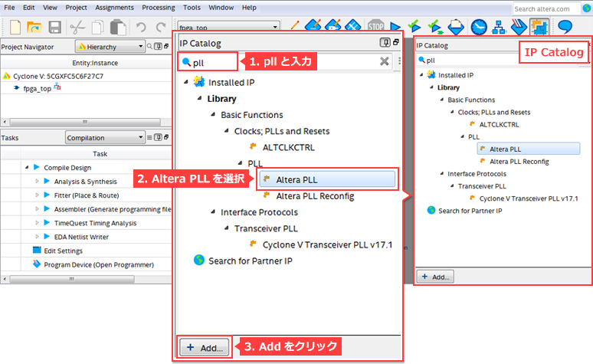The width and height of the screenshot is (593, 364).
Task: Open the Programmer toolbar icon
Action: pyautogui.click(x=519, y=27)
